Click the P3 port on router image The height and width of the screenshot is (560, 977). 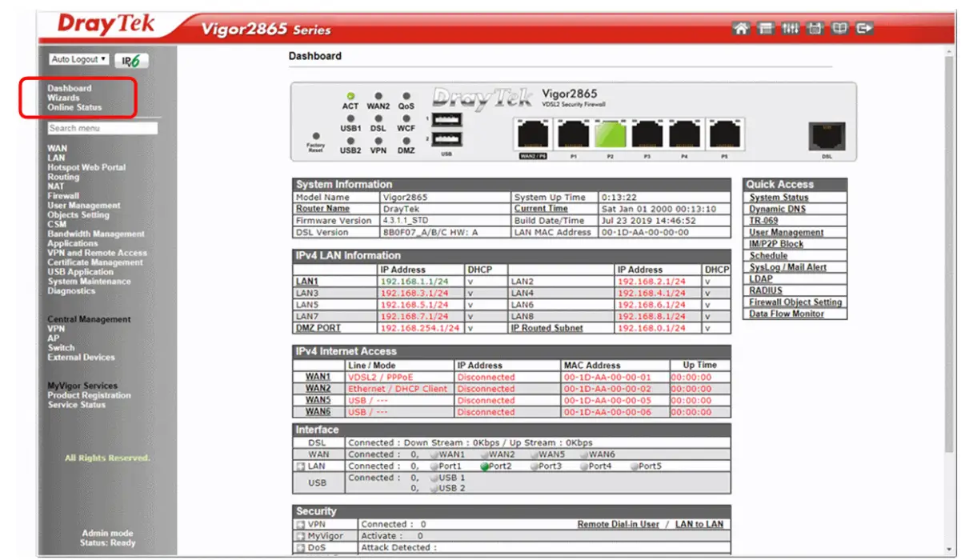pos(647,134)
